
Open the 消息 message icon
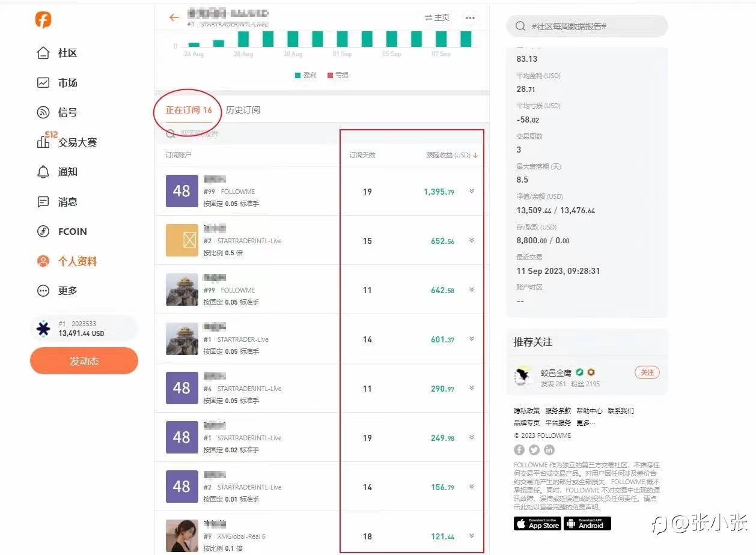point(43,202)
